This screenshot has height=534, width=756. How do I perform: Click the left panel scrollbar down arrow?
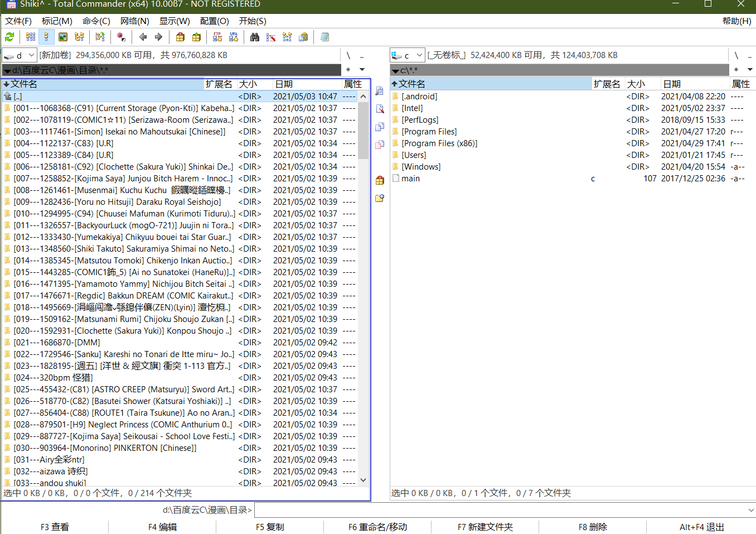click(x=364, y=480)
